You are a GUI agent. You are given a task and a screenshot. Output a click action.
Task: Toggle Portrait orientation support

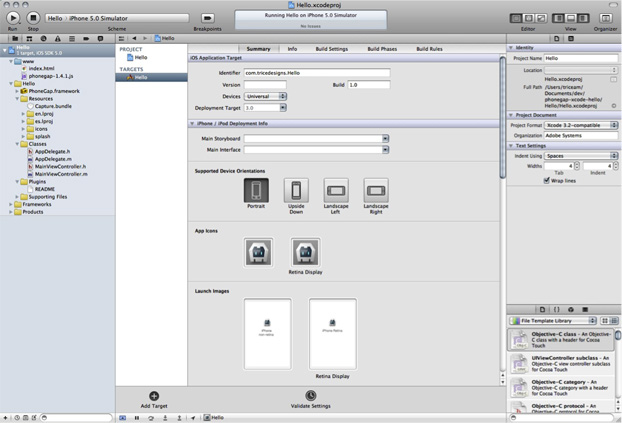pyautogui.click(x=256, y=190)
